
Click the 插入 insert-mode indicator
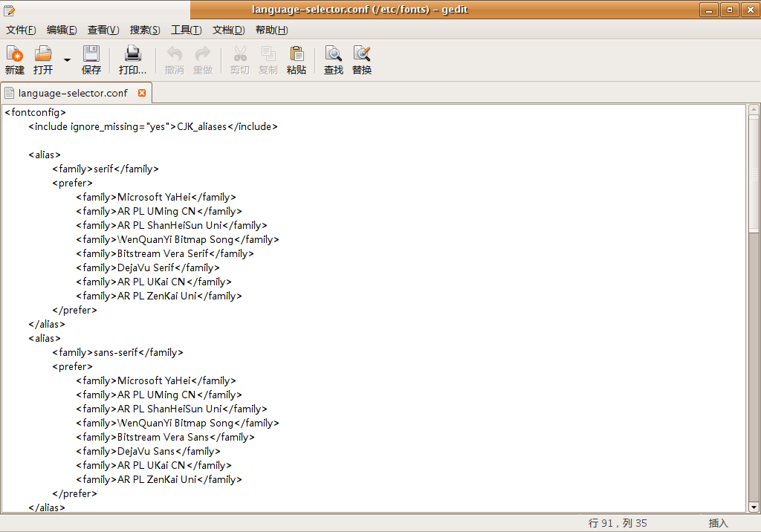(719, 523)
